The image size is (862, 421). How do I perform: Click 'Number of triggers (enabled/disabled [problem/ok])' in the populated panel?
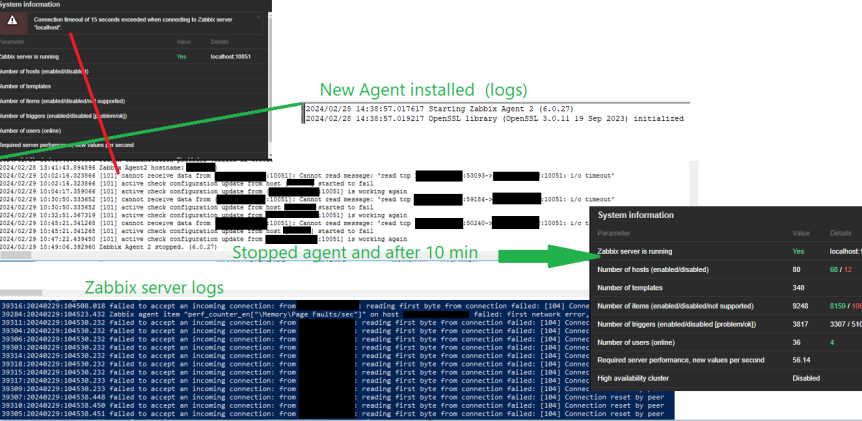[x=677, y=324]
